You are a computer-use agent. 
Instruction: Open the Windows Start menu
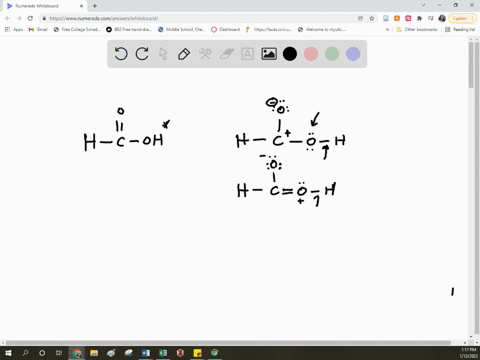[8, 353]
